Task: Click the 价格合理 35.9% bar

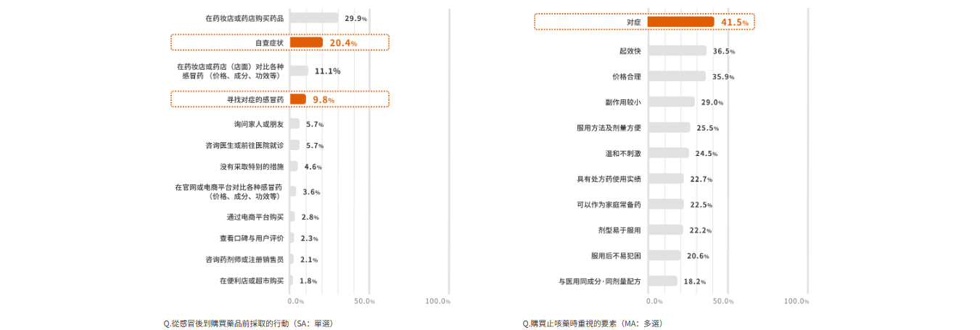Action: pyautogui.click(x=676, y=76)
